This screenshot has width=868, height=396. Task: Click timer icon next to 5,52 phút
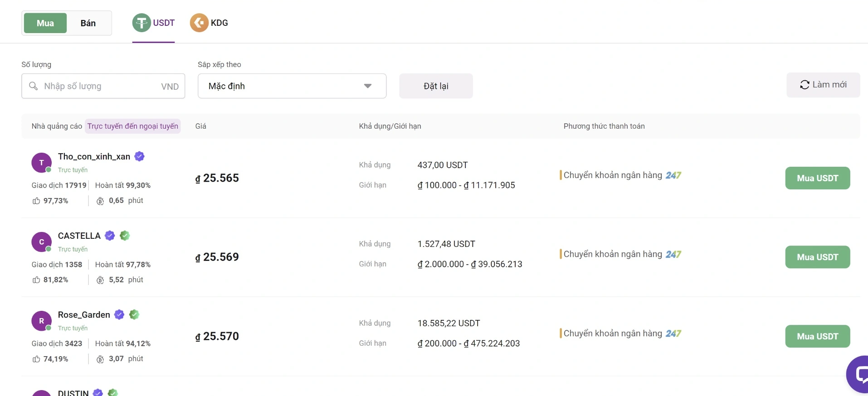pos(100,280)
